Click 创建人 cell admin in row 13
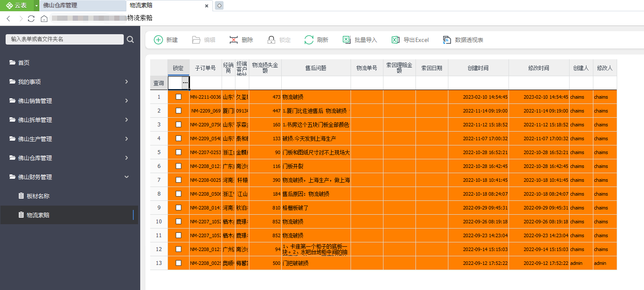644x290 pixels. pyautogui.click(x=581, y=263)
